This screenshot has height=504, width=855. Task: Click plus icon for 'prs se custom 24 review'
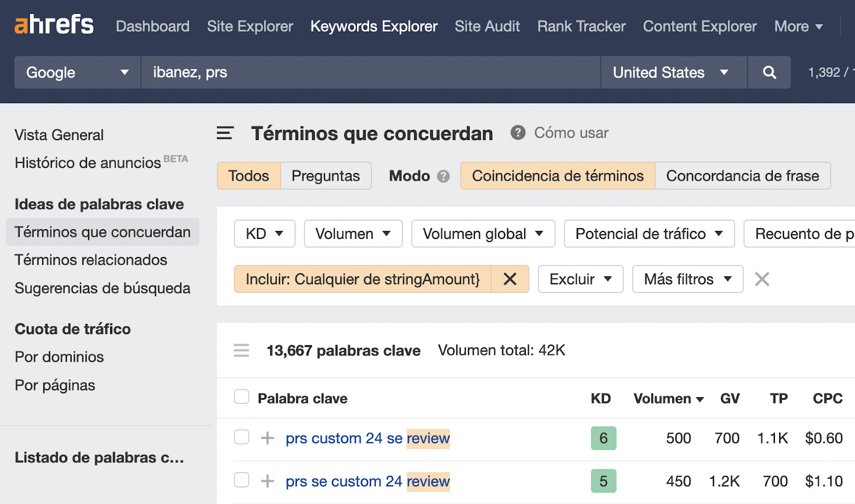[x=267, y=481]
